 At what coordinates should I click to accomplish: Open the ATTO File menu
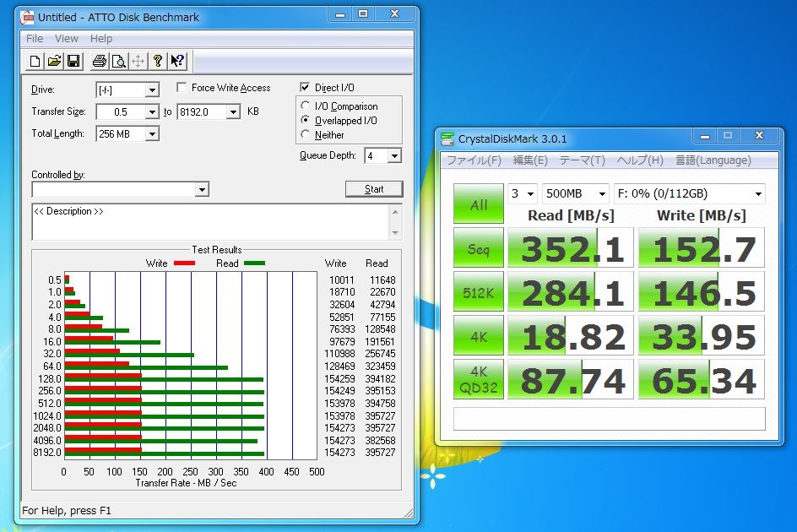[35, 39]
